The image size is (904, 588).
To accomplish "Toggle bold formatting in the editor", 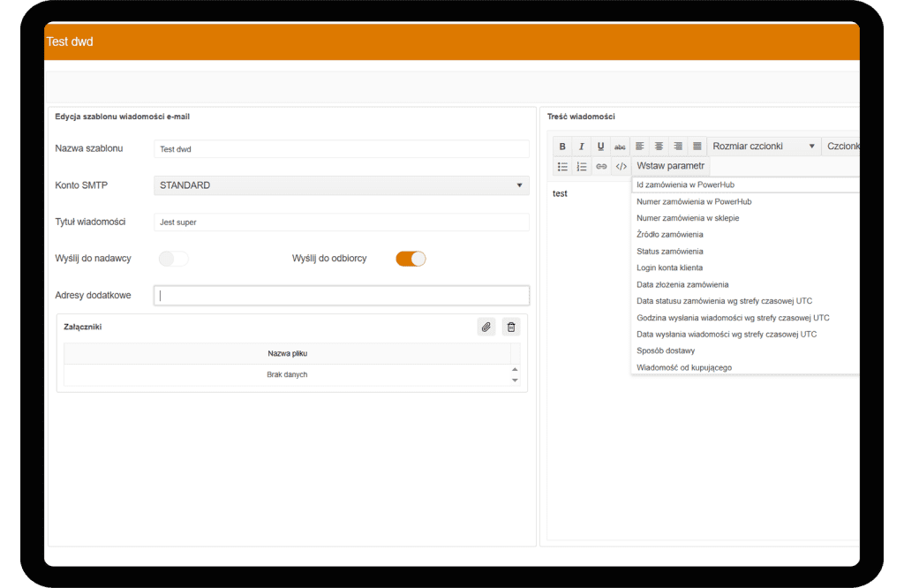I will [562, 147].
